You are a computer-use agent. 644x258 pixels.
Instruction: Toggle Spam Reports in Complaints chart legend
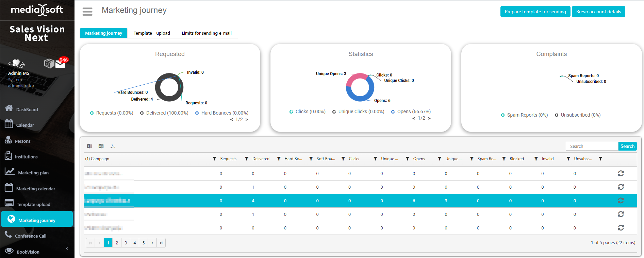[524, 115]
